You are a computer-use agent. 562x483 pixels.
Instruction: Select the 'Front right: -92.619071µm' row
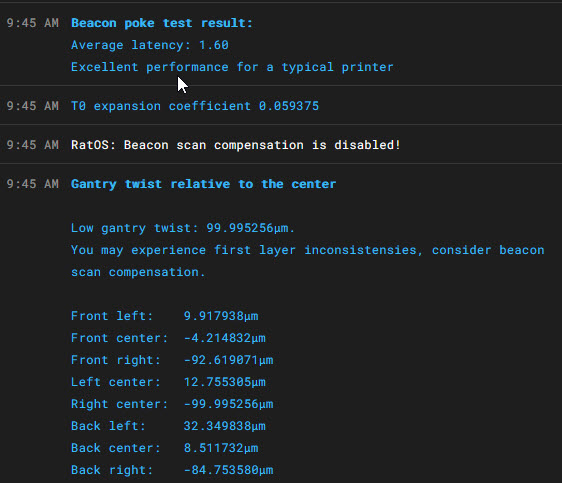[x=172, y=360]
